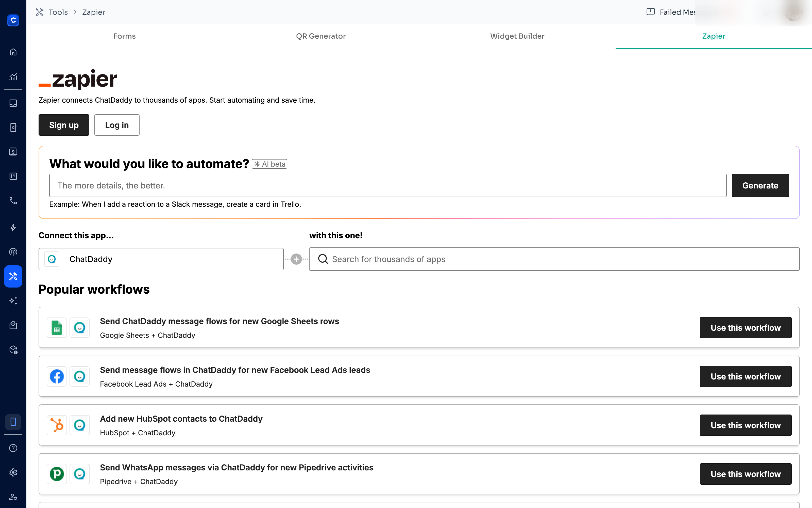Screen dimensions: 812x508
Task: Use the Pipedrive activities workflow
Action: pyautogui.click(x=746, y=474)
